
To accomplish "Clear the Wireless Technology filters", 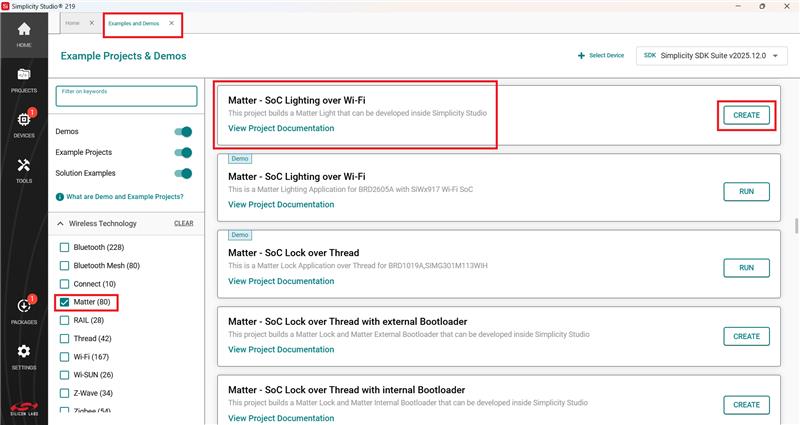I will [x=184, y=223].
